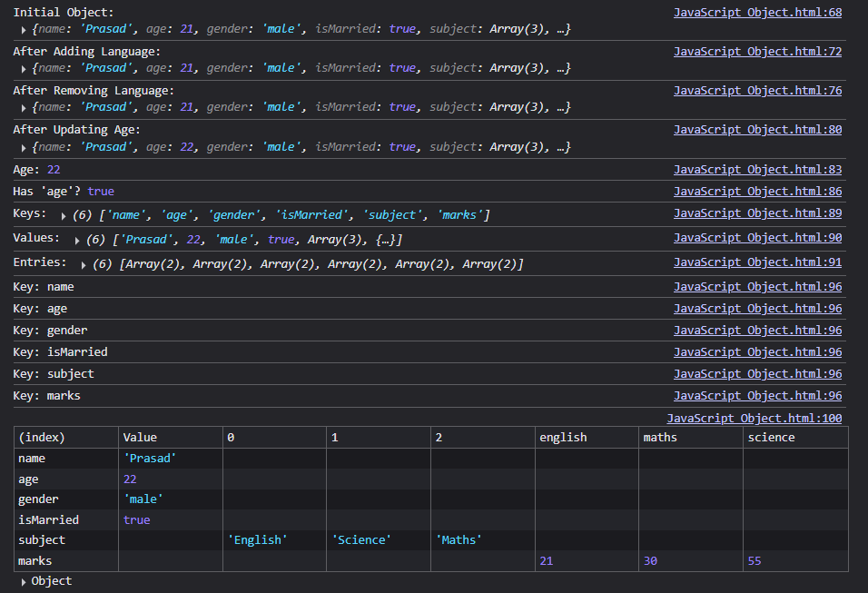Open source link JavaScript_Object.html:68

[x=757, y=11]
